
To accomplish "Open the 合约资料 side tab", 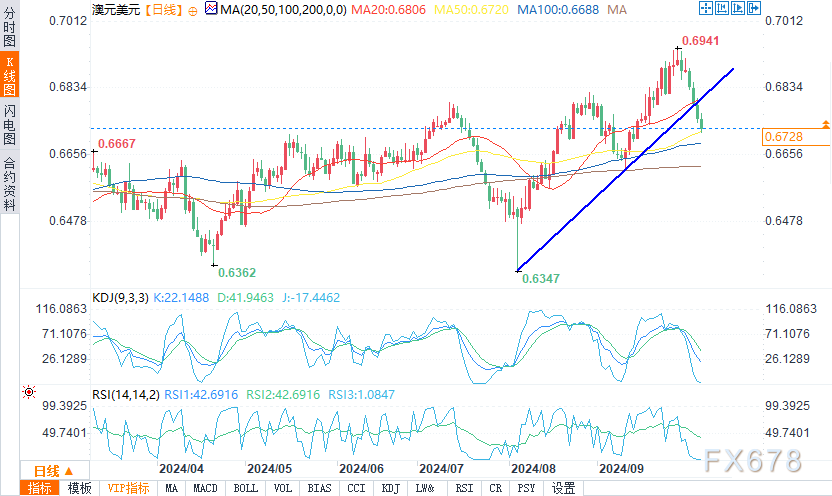I will coord(9,184).
